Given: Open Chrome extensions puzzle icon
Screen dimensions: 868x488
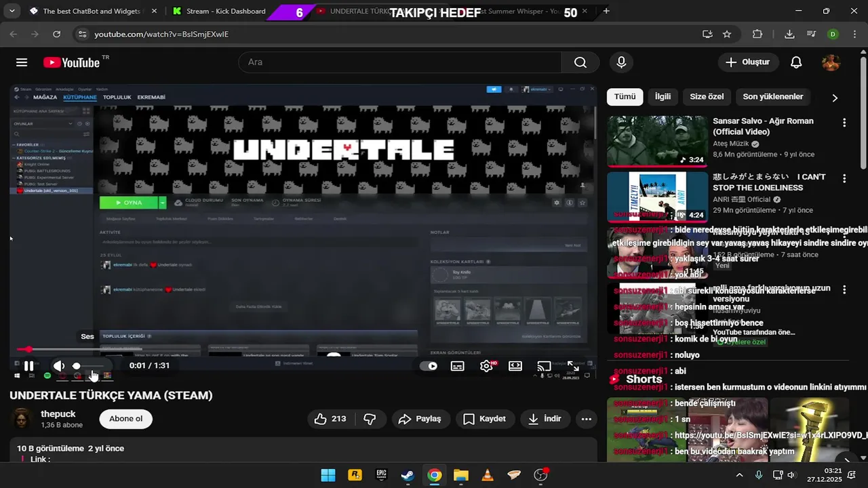Looking at the screenshot, I should (x=757, y=34).
